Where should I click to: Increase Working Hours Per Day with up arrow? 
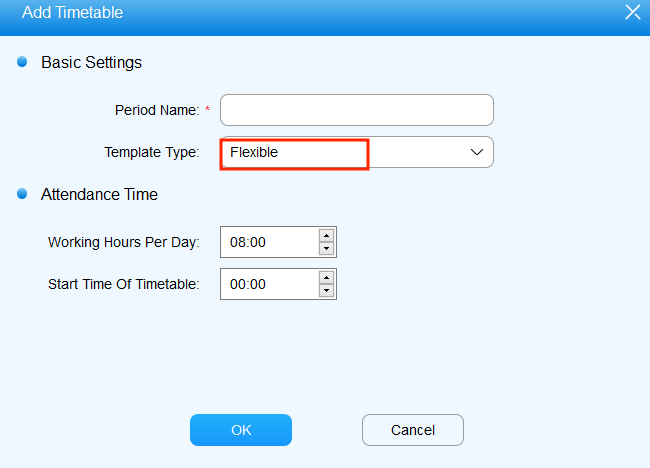pyautogui.click(x=326, y=235)
